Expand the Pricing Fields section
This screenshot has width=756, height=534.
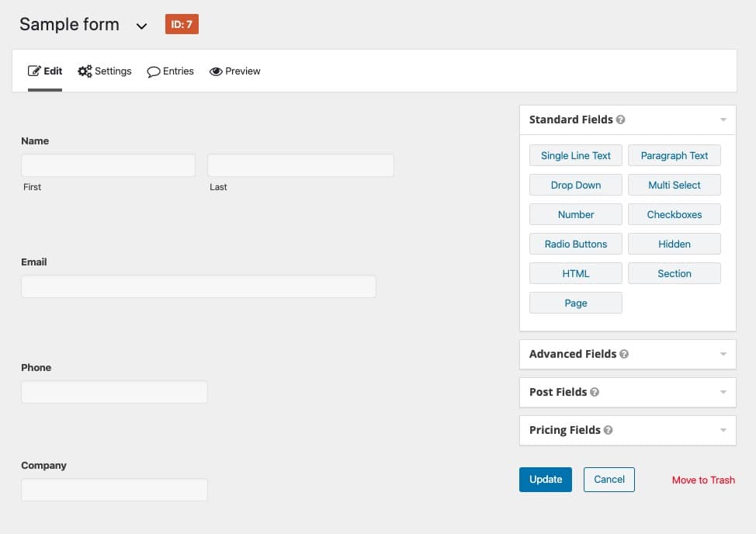pyautogui.click(x=723, y=430)
